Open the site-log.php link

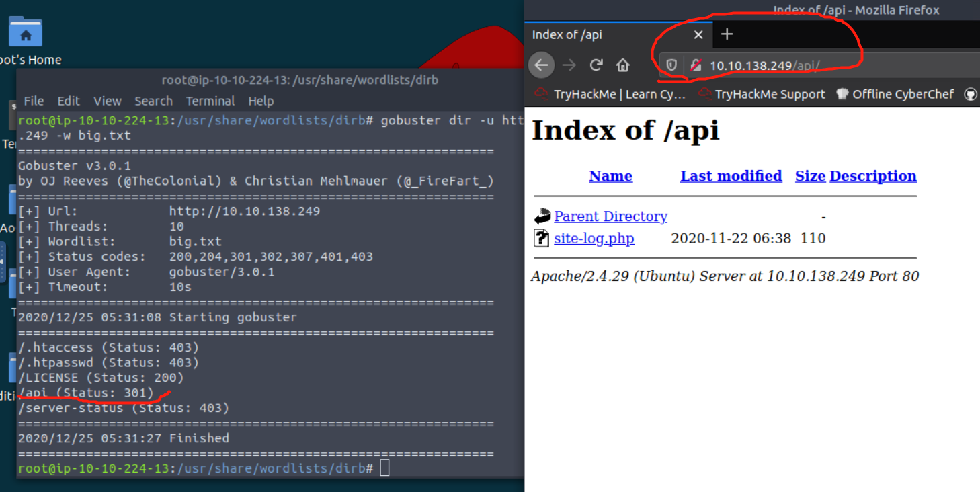pos(594,239)
